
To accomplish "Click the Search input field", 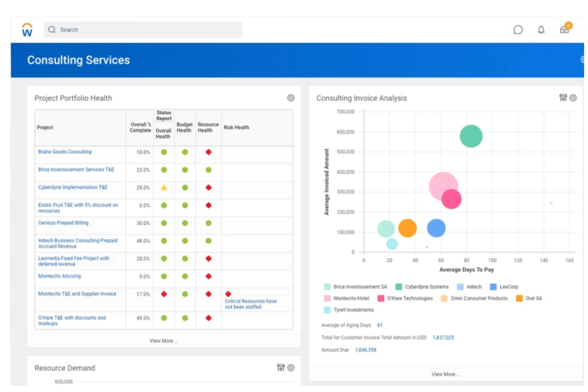I will (x=143, y=30).
